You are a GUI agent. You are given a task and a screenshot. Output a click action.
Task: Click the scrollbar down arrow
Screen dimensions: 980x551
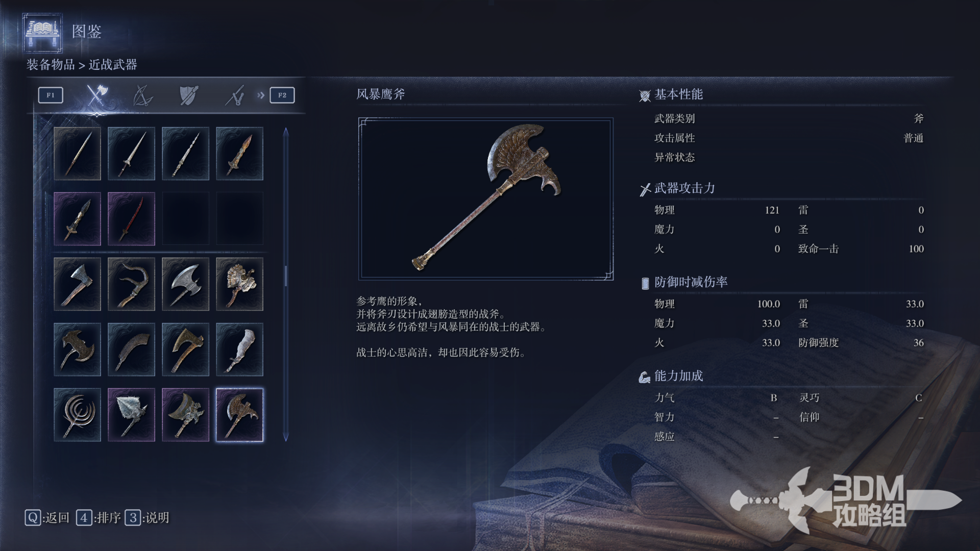coord(286,438)
